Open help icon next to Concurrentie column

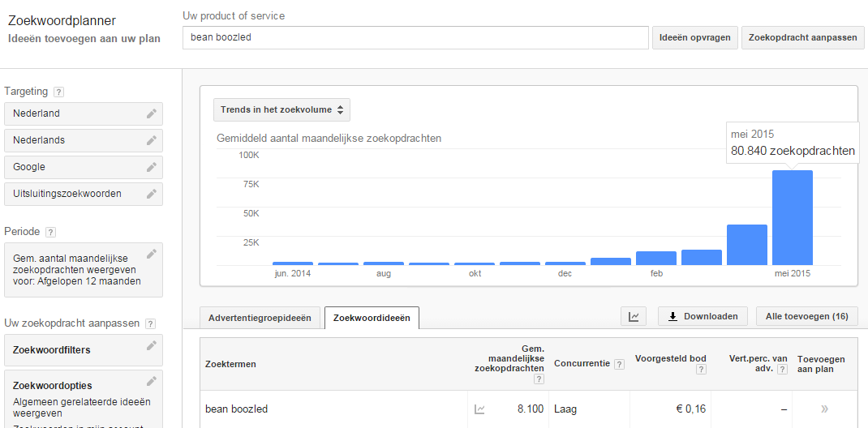[x=620, y=365]
